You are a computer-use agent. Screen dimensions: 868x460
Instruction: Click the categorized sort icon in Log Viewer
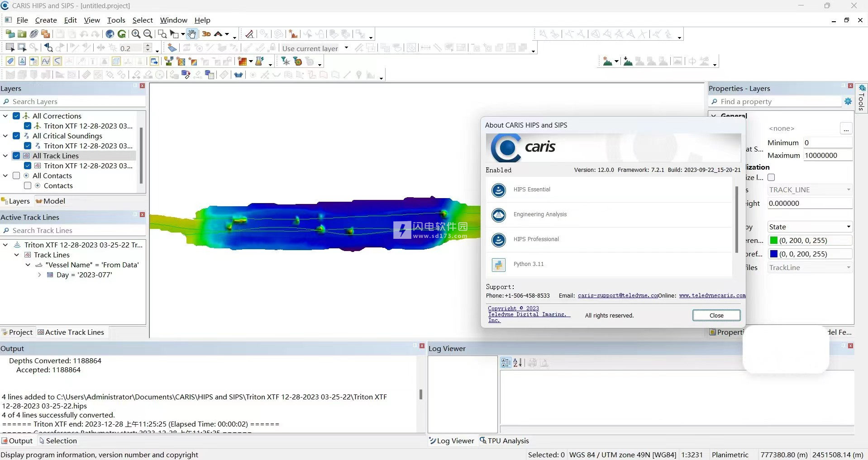(506, 363)
